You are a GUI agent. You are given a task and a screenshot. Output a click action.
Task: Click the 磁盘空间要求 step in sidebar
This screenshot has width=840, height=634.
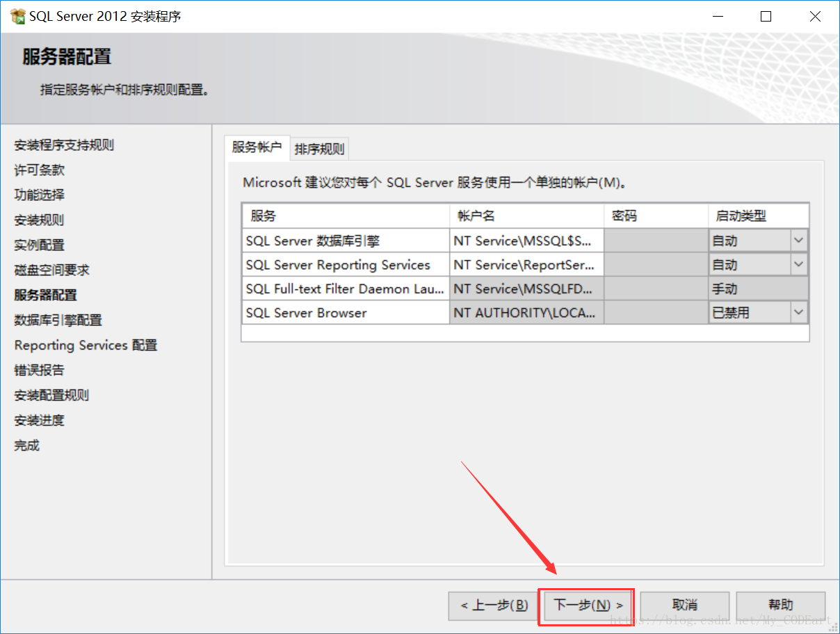pos(52,270)
